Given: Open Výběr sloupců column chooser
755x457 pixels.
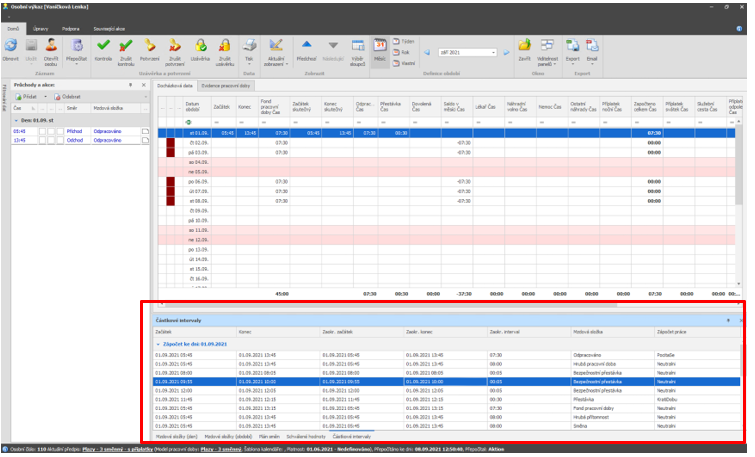Looking at the screenshot, I should pos(358,51).
